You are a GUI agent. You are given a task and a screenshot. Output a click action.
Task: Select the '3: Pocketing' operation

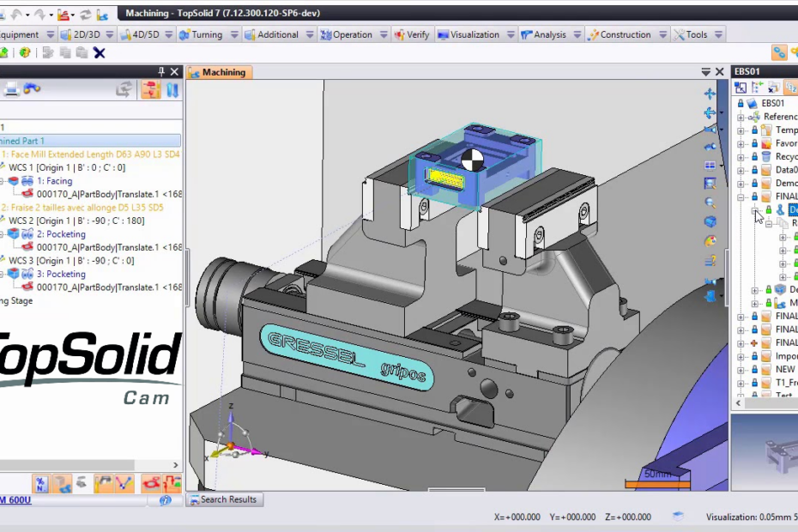[x=61, y=274]
